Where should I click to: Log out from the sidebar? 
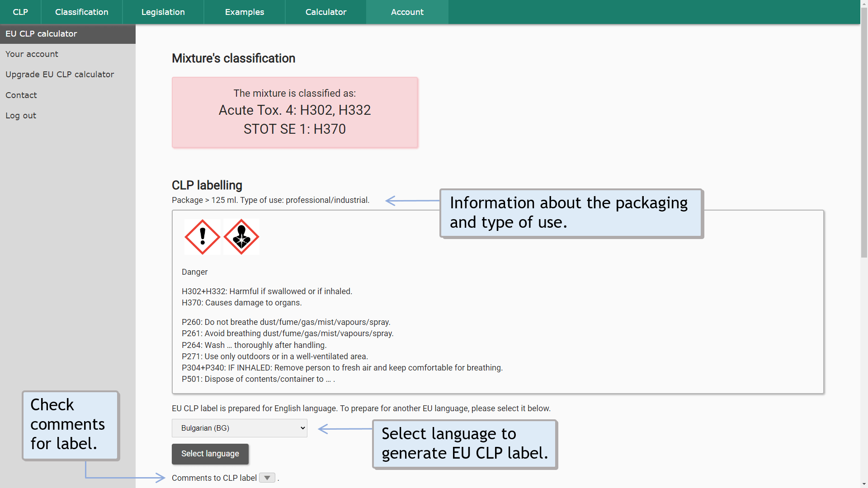(21, 116)
